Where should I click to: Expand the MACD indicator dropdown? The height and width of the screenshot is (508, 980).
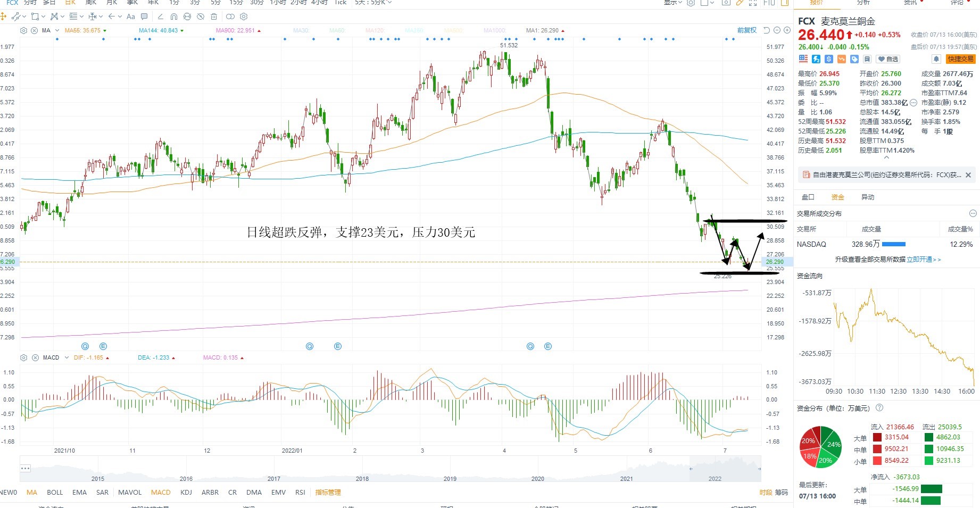pos(67,357)
